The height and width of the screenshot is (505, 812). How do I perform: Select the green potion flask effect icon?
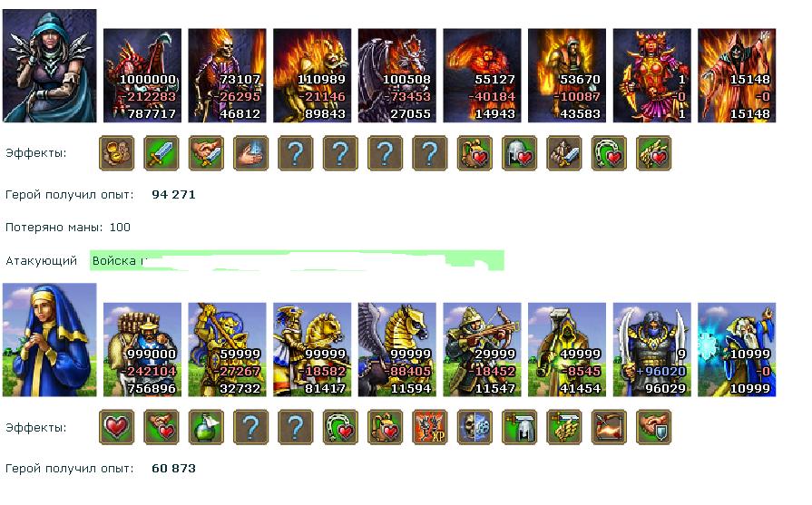[206, 427]
